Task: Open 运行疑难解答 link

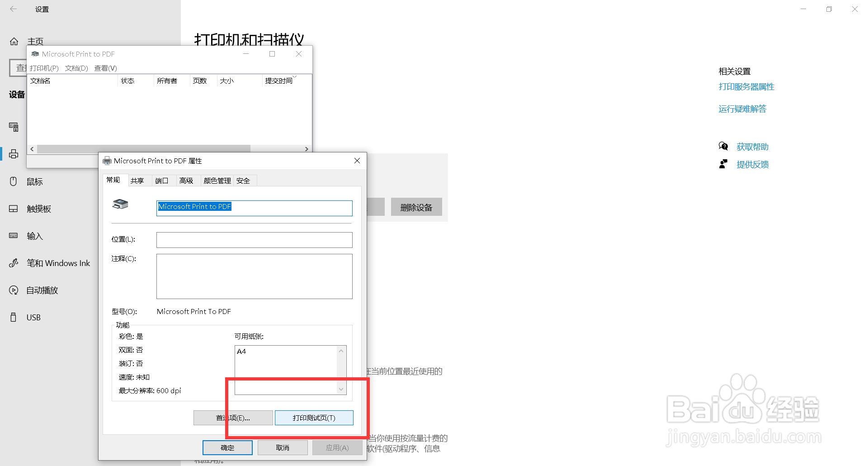Action: point(742,109)
